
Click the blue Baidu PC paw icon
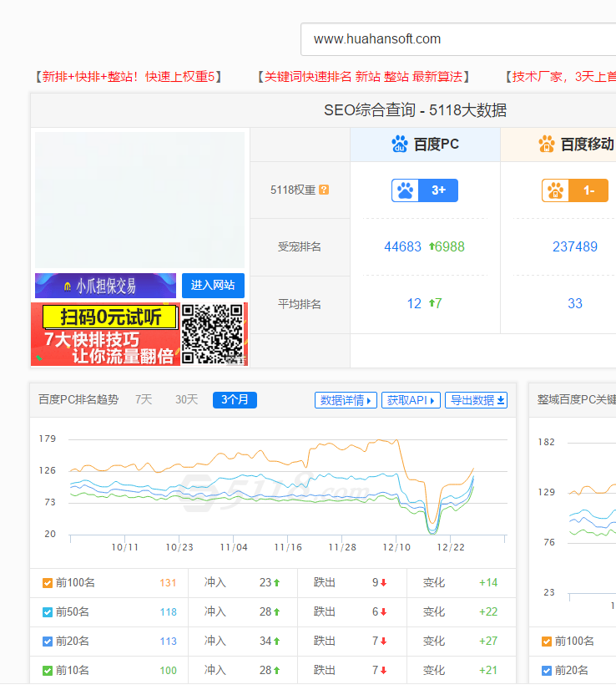(400, 144)
